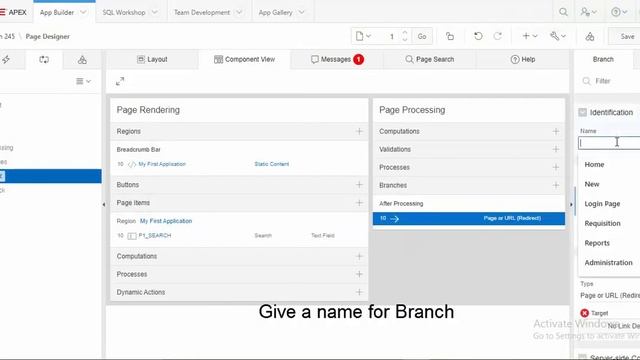Screen dimensions: 640x360
Task: Open the search magnifier in top bar
Action: pos(563,12)
